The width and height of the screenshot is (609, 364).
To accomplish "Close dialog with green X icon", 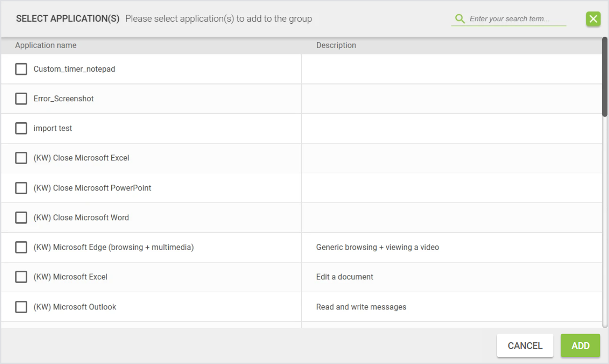I will [593, 19].
